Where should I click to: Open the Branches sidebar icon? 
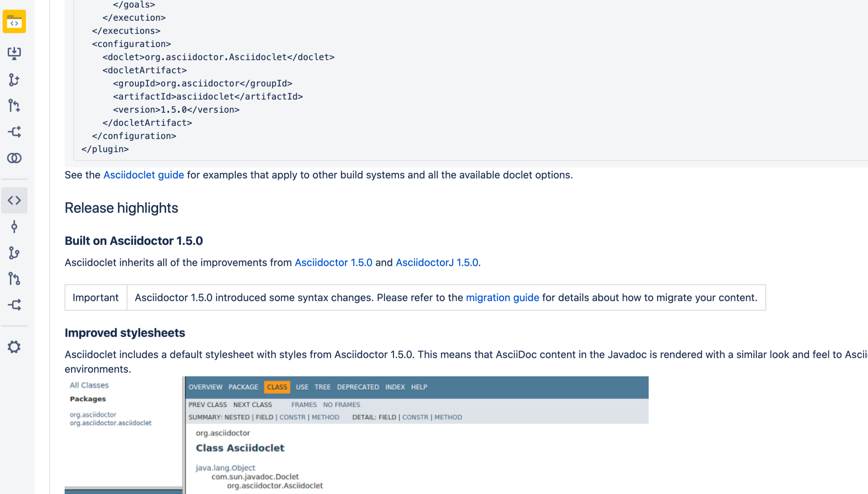(14, 253)
